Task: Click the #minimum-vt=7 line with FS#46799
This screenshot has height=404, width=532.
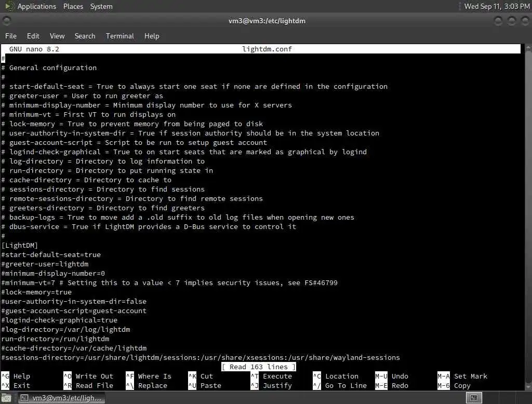Action: click(x=170, y=282)
